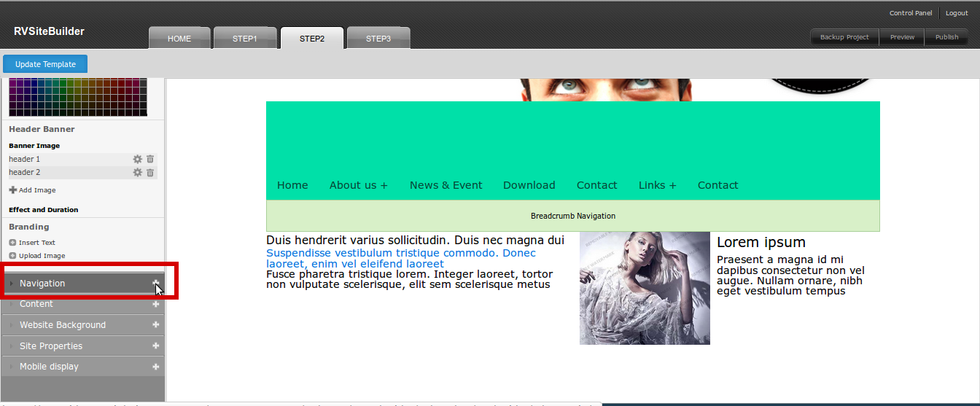The height and width of the screenshot is (406, 980).
Task: Click the Backup Project button
Action: [844, 37]
